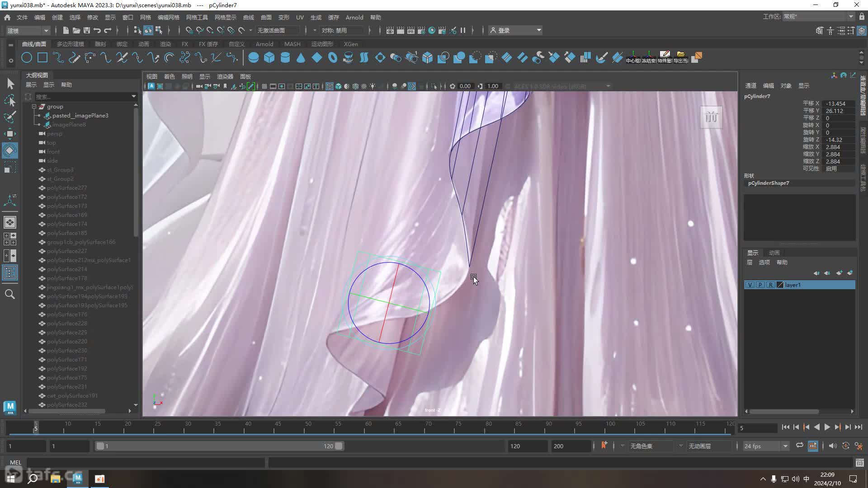Viewport: 868px width, 488px height.
Task: Toggle layer1 reference R box
Action: coord(770,285)
